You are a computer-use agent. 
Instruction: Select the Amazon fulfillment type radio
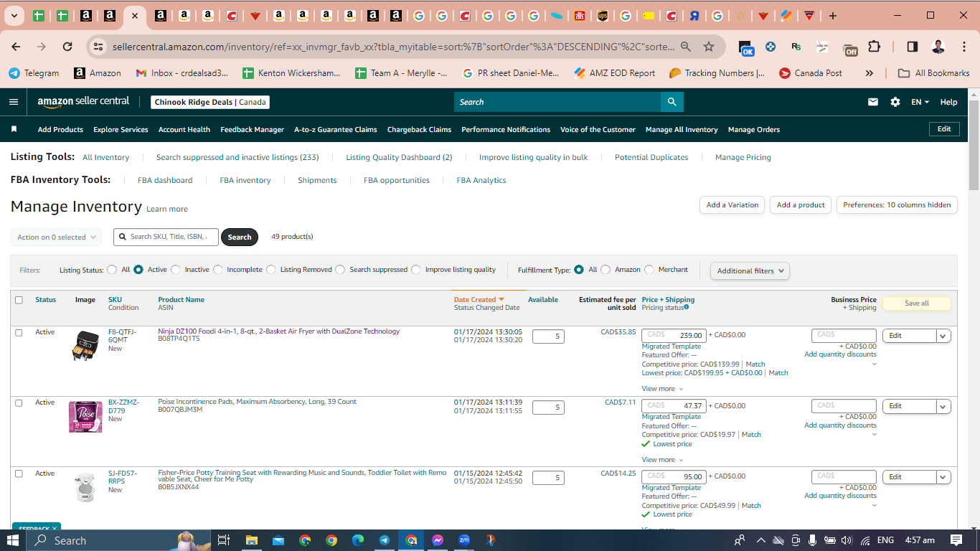(606, 270)
